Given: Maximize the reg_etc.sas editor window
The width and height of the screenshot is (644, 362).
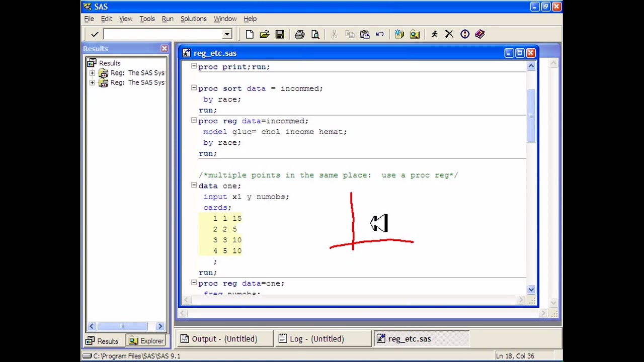Looking at the screenshot, I should pos(520,53).
